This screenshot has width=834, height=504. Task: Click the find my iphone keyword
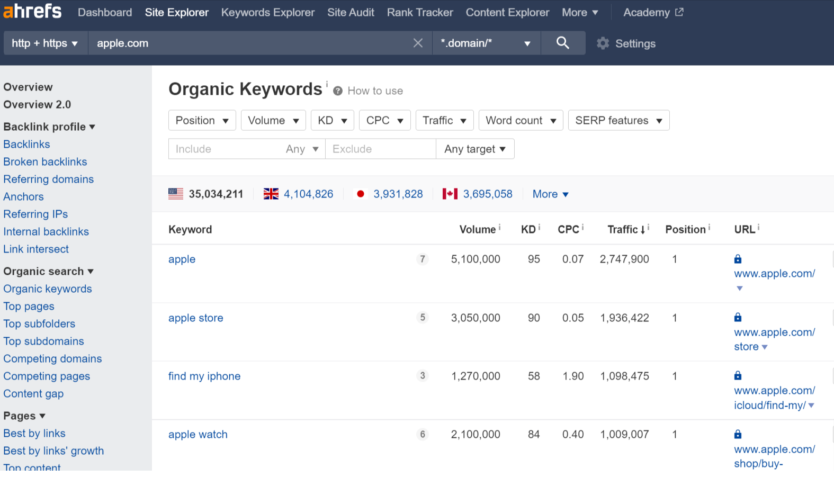coord(204,376)
